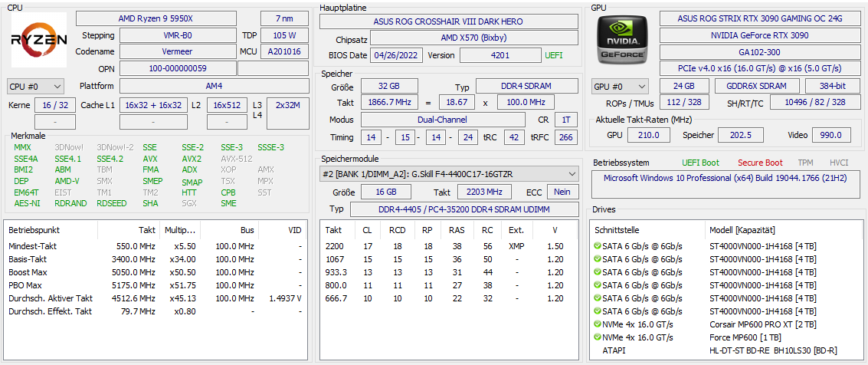Click the Microsoft Windows 10 Professional OS field

click(726, 185)
